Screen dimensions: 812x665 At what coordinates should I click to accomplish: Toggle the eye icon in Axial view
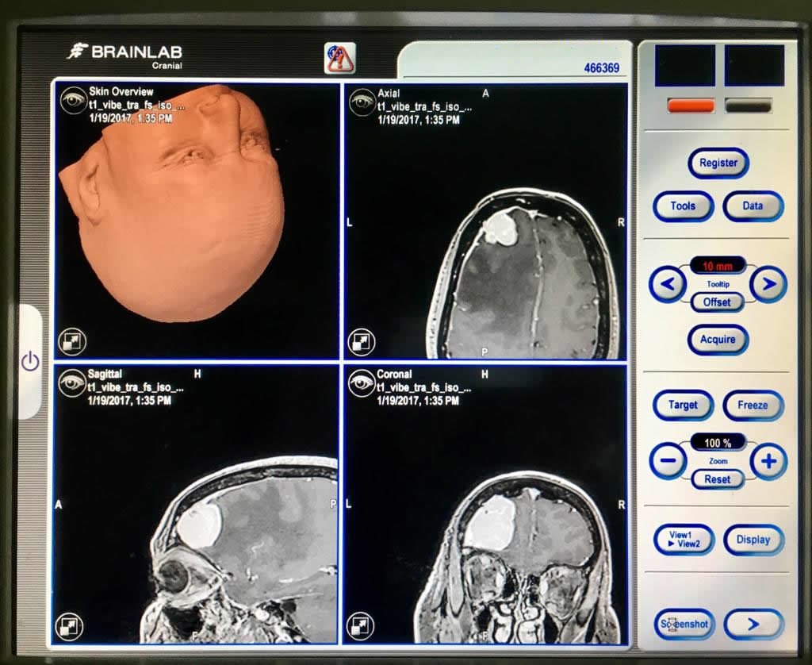[x=362, y=101]
